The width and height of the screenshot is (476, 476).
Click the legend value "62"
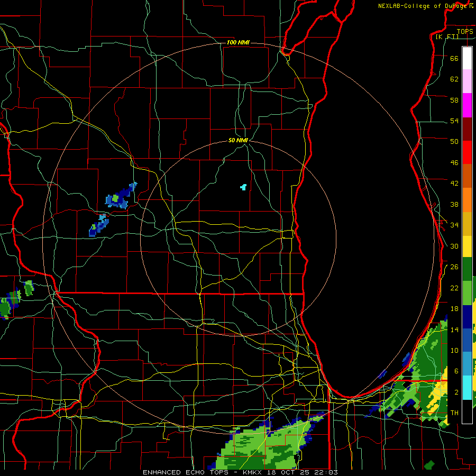point(454,79)
